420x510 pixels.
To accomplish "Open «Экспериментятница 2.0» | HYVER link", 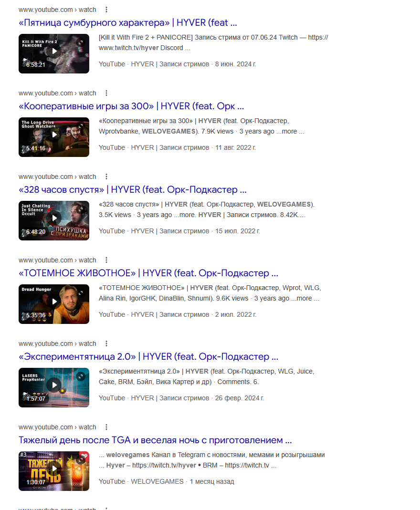I will click(x=148, y=357).
